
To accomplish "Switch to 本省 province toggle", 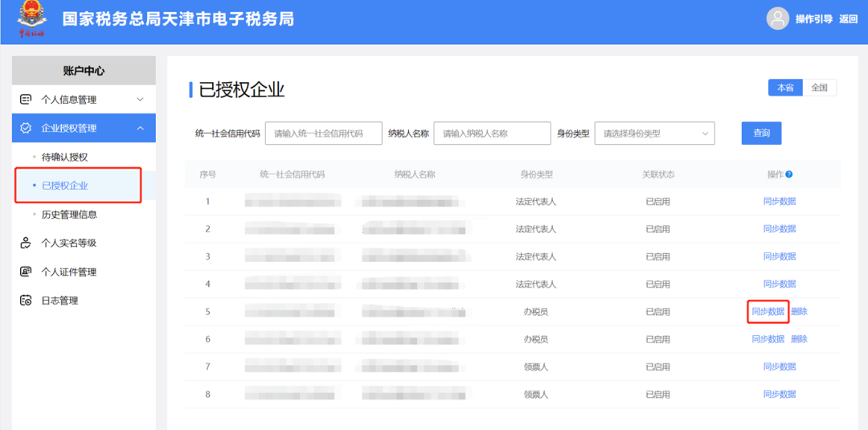I will point(785,88).
